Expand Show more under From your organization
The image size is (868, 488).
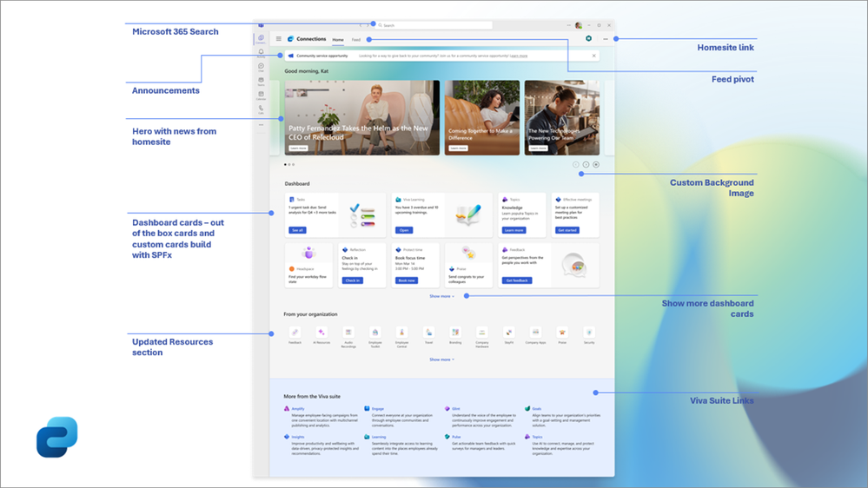point(441,359)
